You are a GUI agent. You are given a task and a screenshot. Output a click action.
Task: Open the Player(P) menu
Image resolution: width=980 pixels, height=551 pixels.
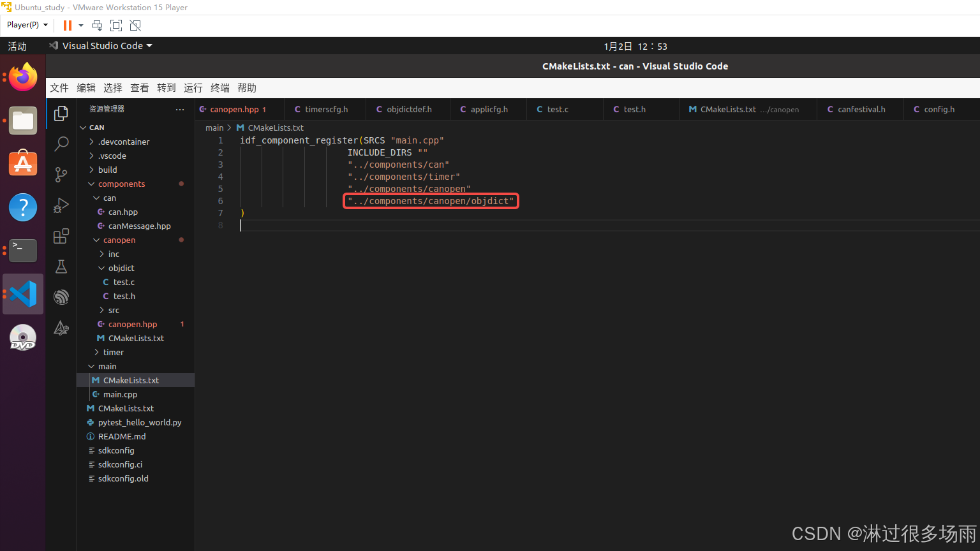point(27,25)
